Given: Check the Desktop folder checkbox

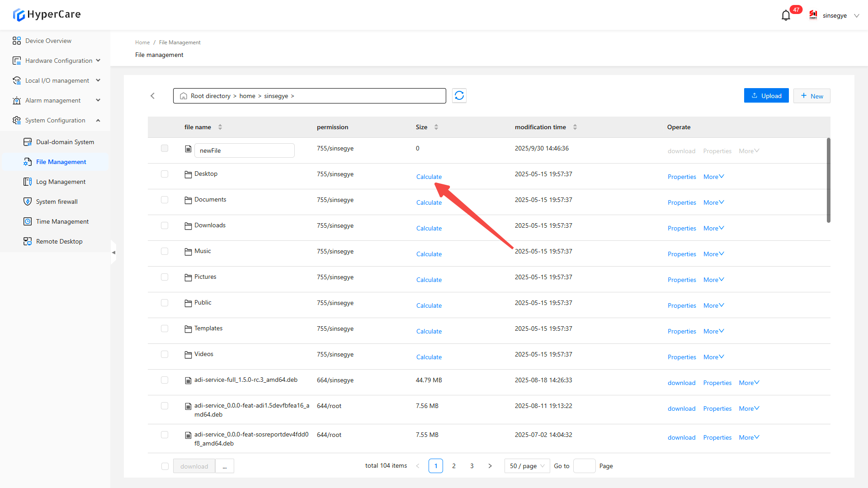Looking at the screenshot, I should [x=165, y=174].
